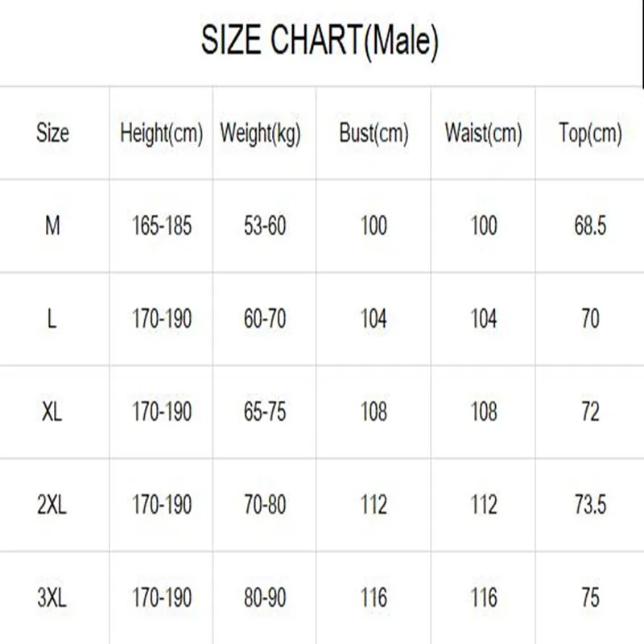The width and height of the screenshot is (644, 644).
Task: Select the Top(cm) column header
Action: (590, 133)
